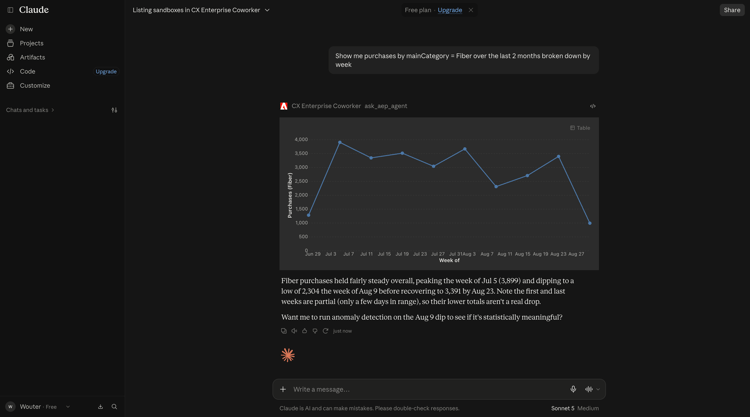Show tool call code via the brackets icon
The image size is (750, 417).
tap(593, 106)
